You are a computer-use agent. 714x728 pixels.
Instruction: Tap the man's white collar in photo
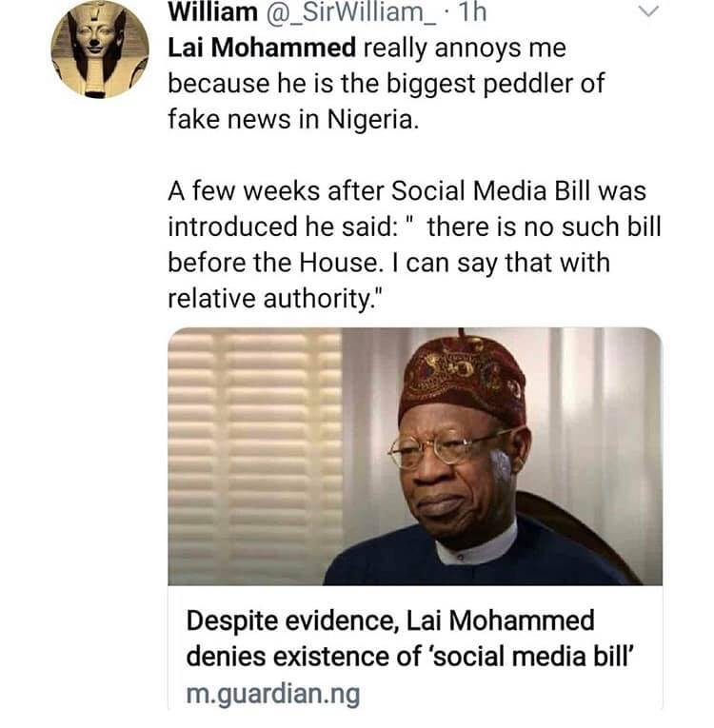tap(478, 550)
